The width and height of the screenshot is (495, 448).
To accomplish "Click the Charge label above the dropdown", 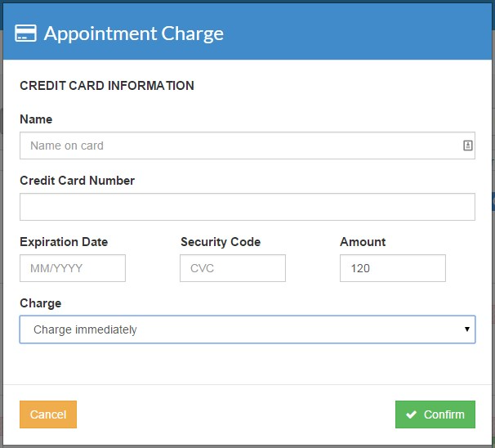I will coord(41,303).
